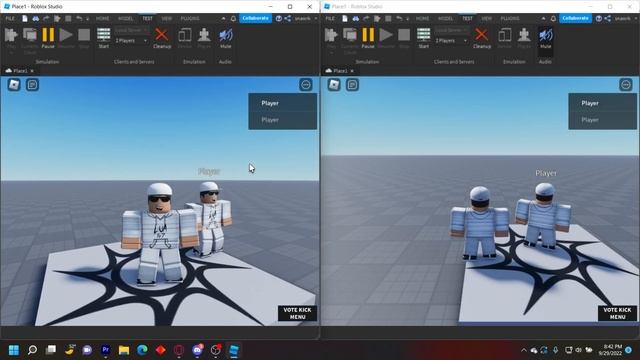Click VOTE KICK MENU in left viewport
The image size is (640, 360).
click(x=298, y=313)
